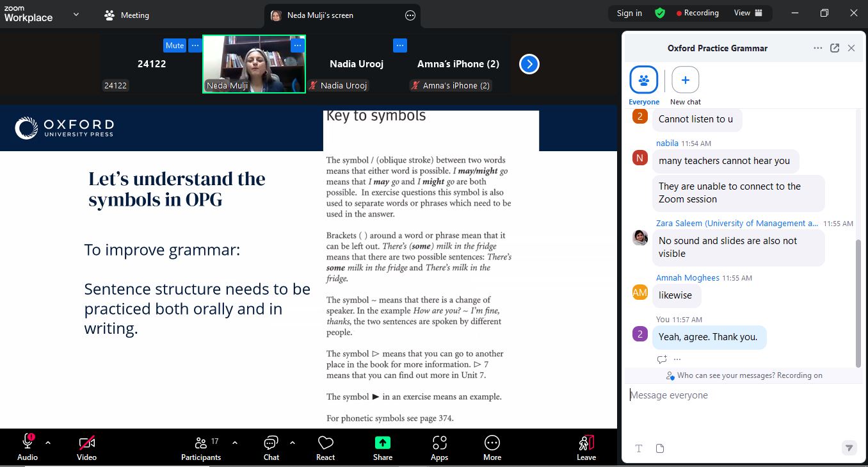This screenshot has width=868, height=467.
Task: Open chat panel more options ellipsis
Action: [x=817, y=48]
